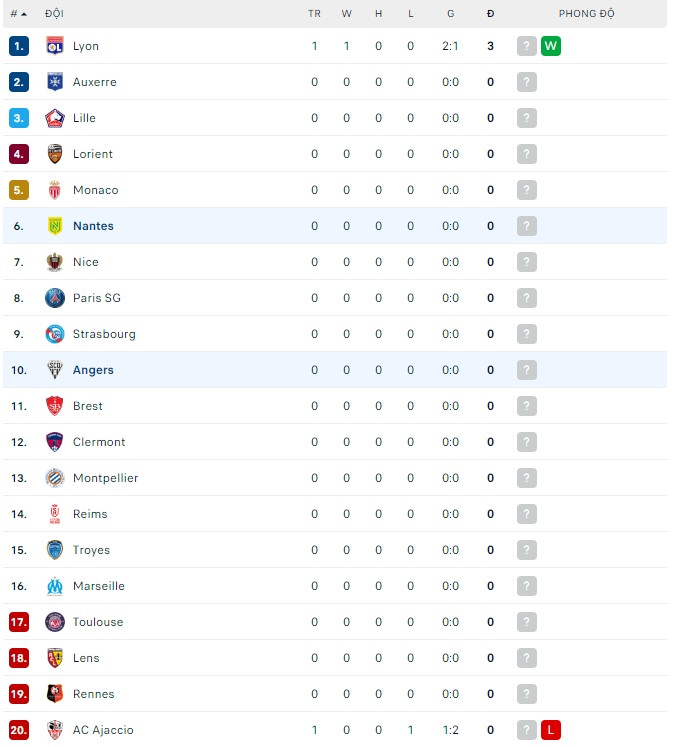This screenshot has height=747, width=678.
Task: Click the Marseille club crest icon
Action: tap(55, 586)
